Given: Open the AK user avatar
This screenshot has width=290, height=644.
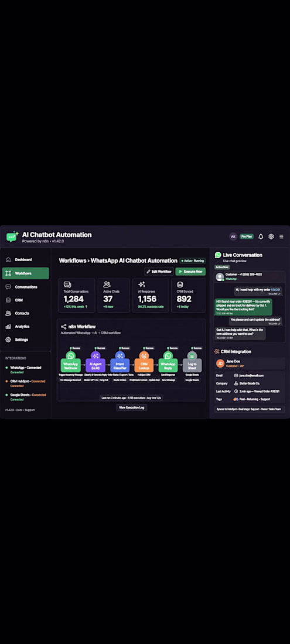Looking at the screenshot, I should coord(233,237).
